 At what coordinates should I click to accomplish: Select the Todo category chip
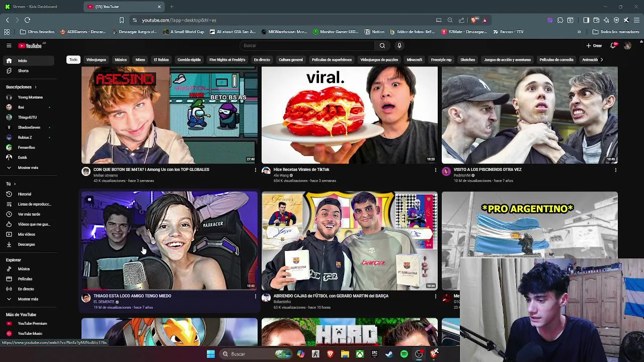click(73, 60)
